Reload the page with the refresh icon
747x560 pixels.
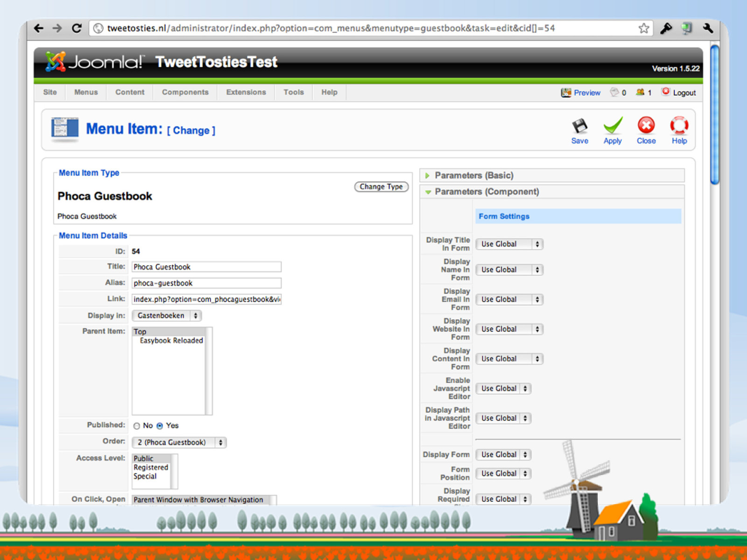pos(77,28)
